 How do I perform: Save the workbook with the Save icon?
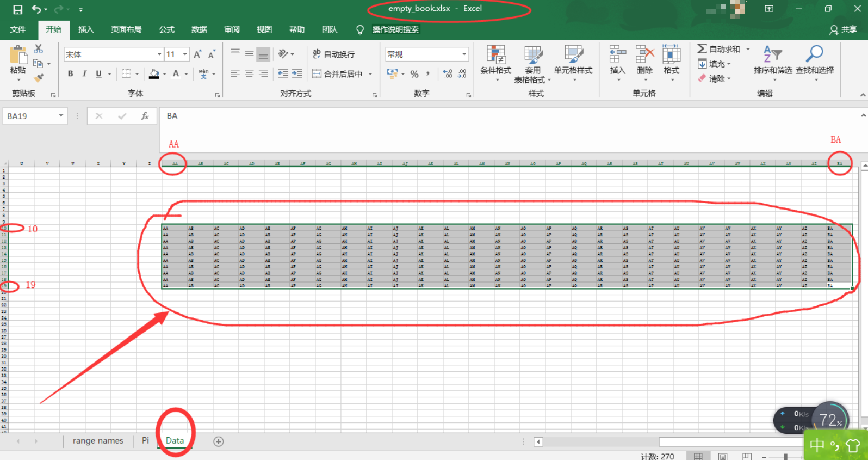[x=18, y=9]
